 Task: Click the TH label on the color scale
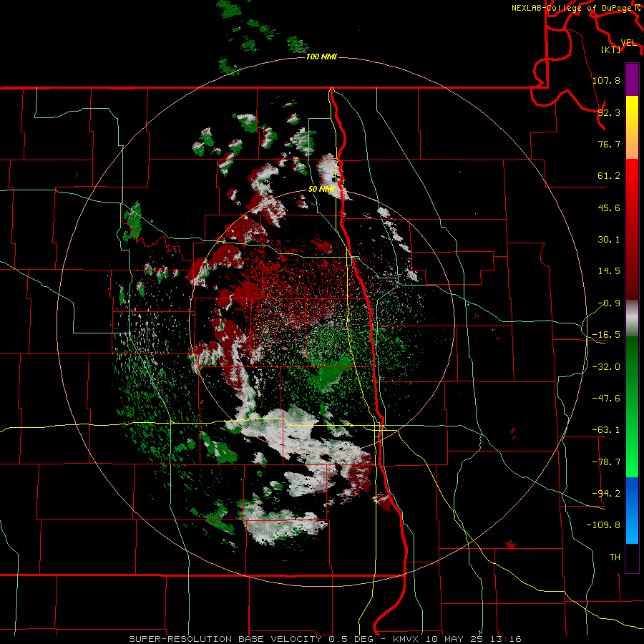[615, 557]
